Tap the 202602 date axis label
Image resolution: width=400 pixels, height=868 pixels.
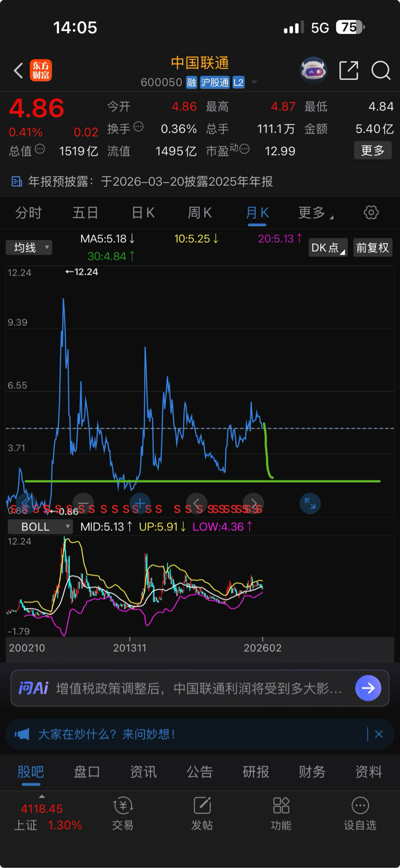pyautogui.click(x=263, y=648)
